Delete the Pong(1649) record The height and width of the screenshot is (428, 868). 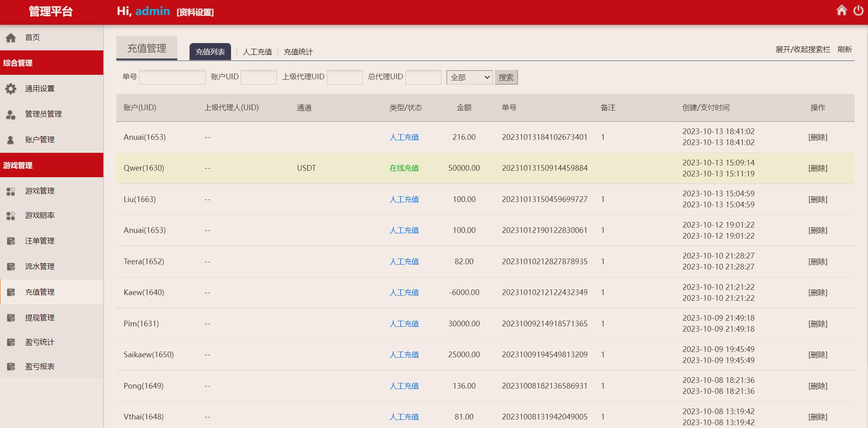pyautogui.click(x=818, y=386)
